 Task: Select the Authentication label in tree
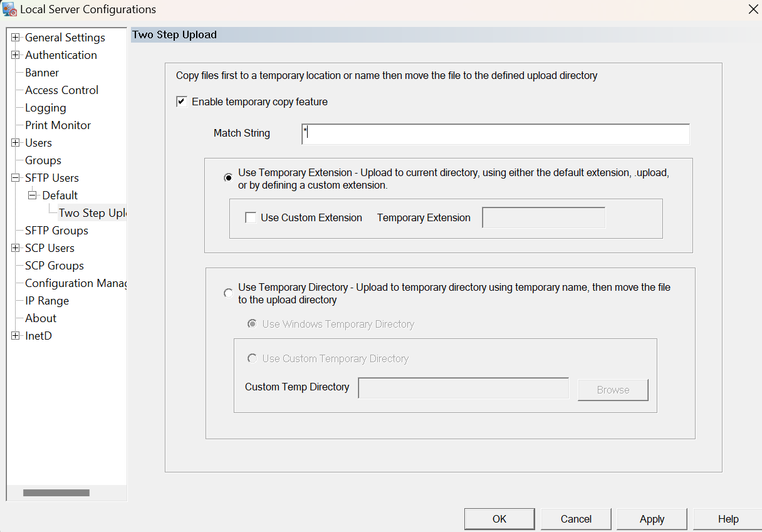[x=61, y=55]
